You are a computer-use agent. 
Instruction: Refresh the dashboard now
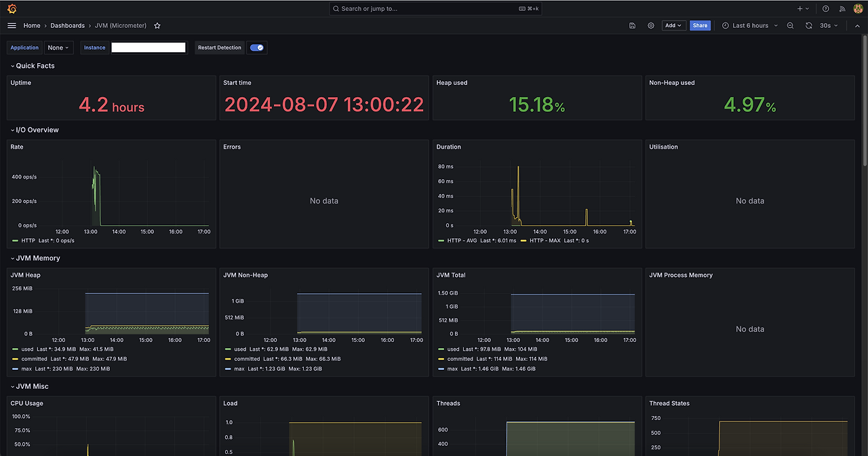pos(808,25)
